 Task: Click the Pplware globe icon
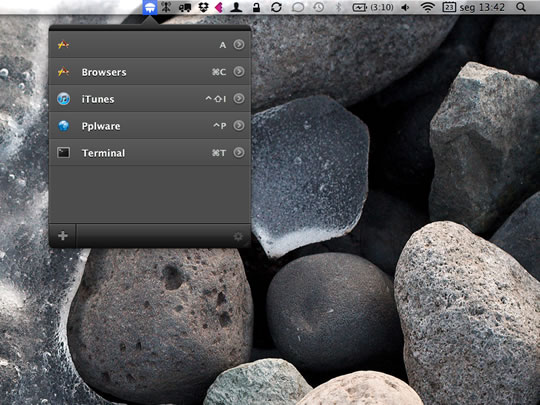64,126
